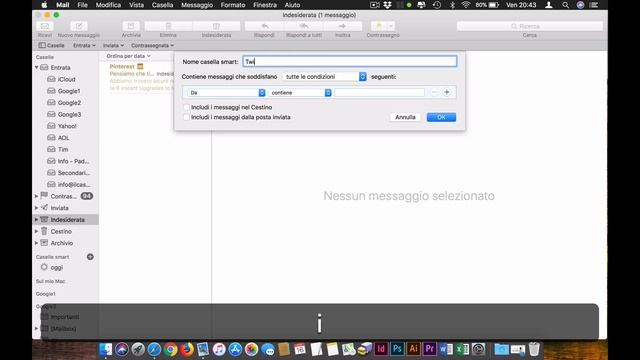Click the Rispondi reply arrow icon
640x360 pixels.
tap(264, 26)
